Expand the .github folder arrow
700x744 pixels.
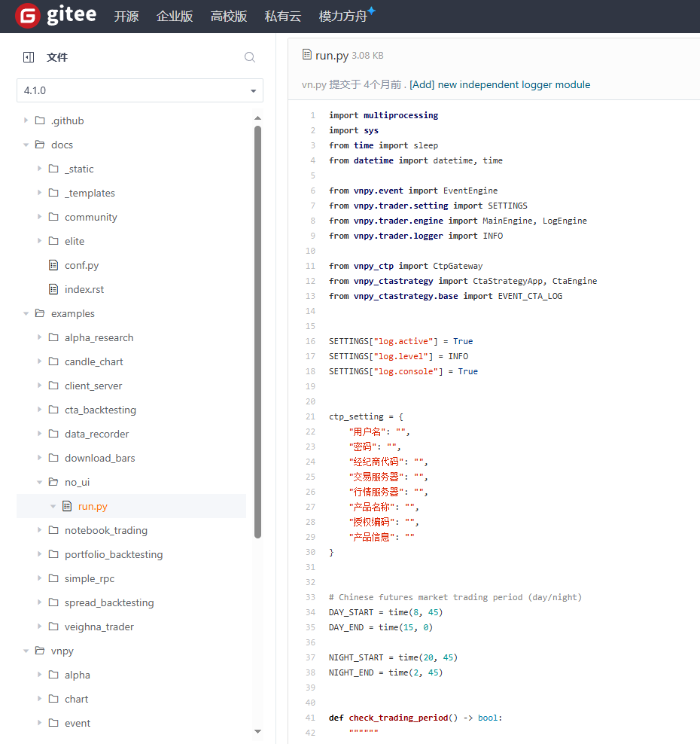click(26, 120)
